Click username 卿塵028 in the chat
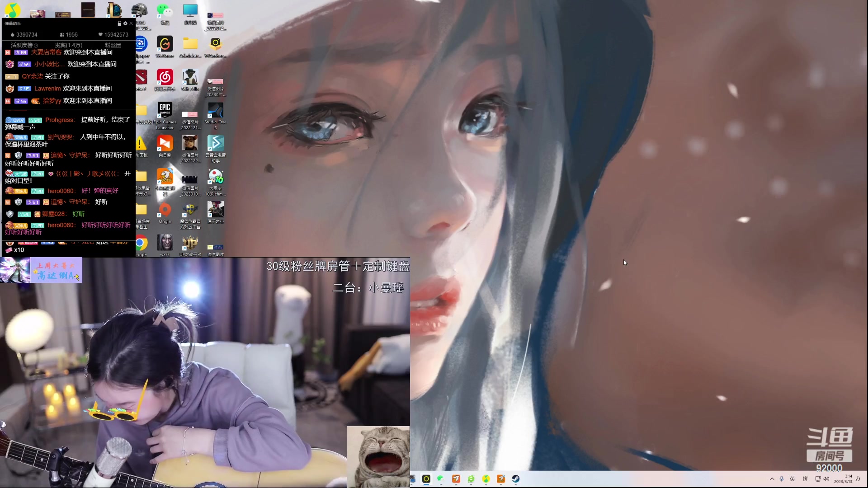This screenshot has width=868, height=488. (x=54, y=214)
